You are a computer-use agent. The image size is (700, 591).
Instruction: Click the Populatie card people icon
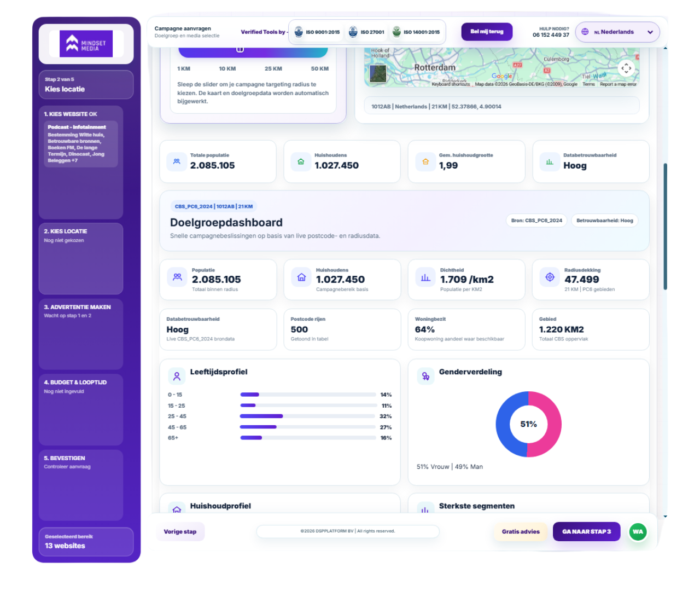177,277
